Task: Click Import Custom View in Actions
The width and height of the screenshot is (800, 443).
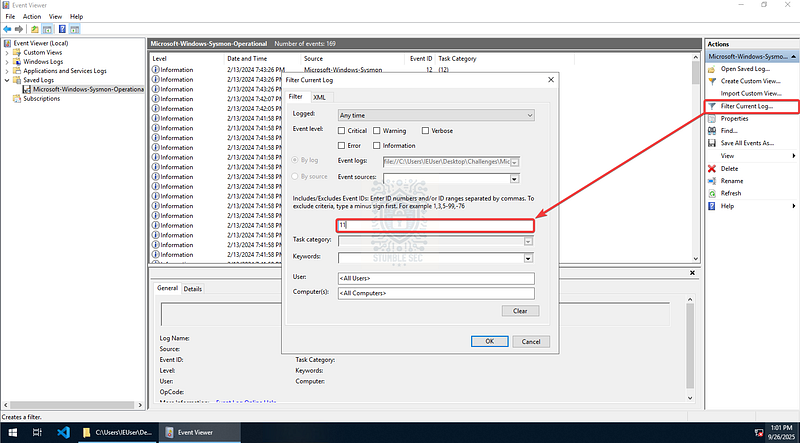Action: 751,93
